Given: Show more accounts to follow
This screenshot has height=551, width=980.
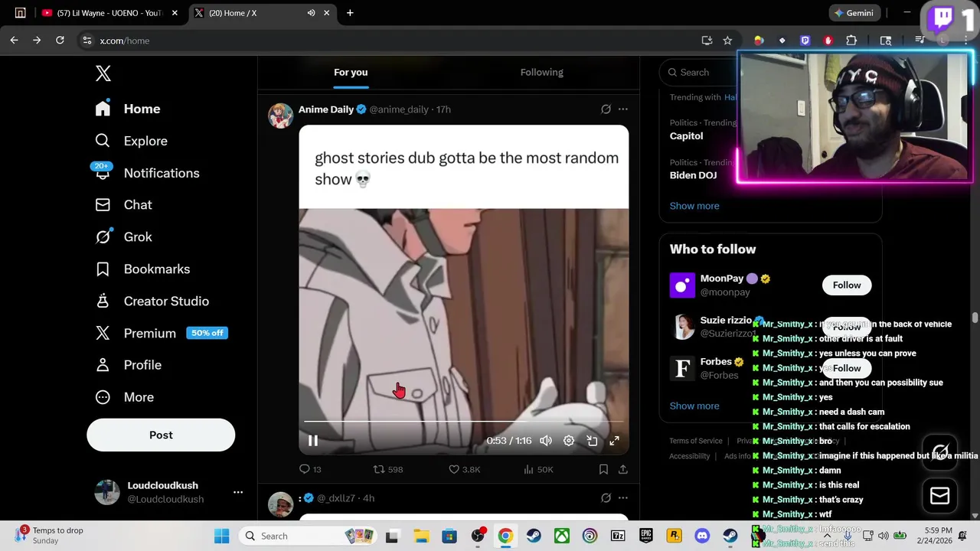Looking at the screenshot, I should 694,406.
